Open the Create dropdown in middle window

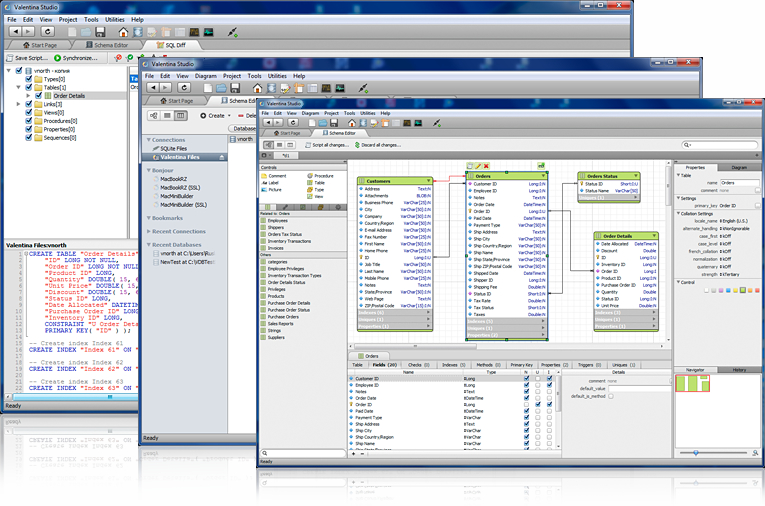click(215, 116)
